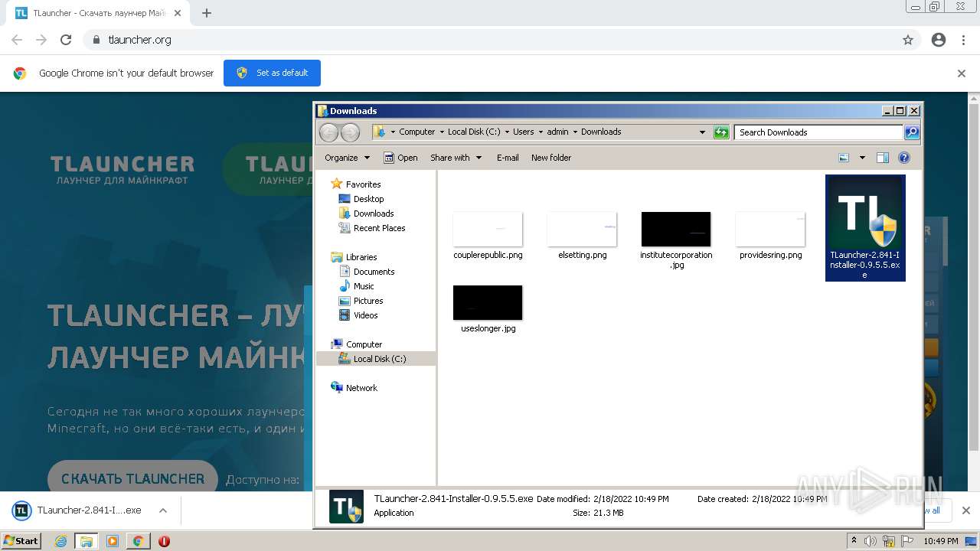980x551 pixels.
Task: Click the Open toolbar button
Action: tap(400, 158)
